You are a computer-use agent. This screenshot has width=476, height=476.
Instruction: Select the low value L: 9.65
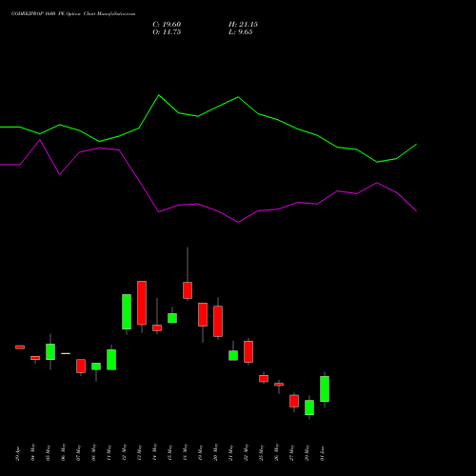click(241, 32)
